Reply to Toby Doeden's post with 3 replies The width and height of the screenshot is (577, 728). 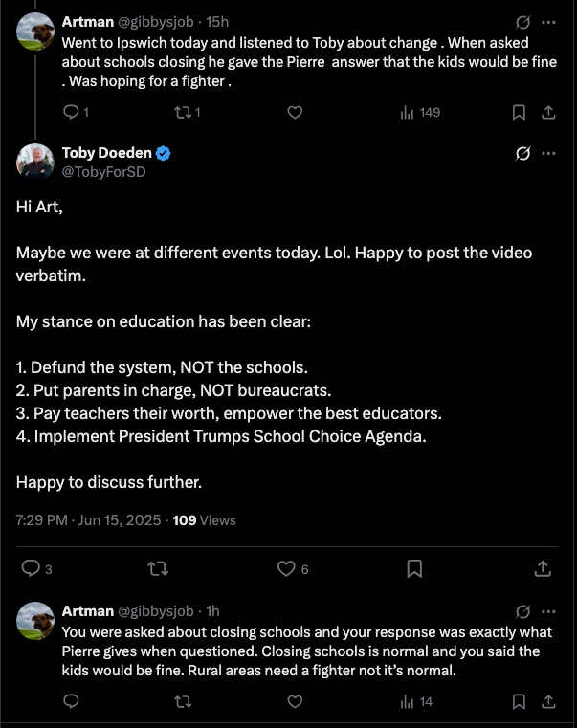[x=36, y=569]
